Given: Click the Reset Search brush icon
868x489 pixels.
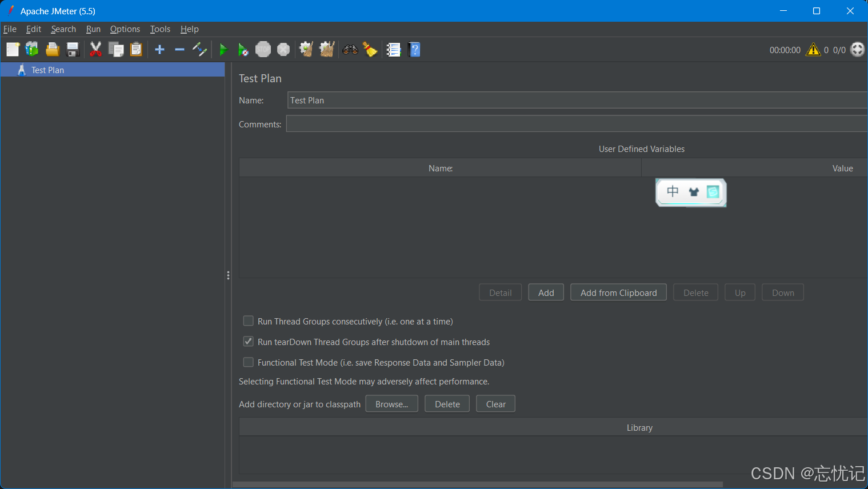Looking at the screenshot, I should pyautogui.click(x=370, y=50).
